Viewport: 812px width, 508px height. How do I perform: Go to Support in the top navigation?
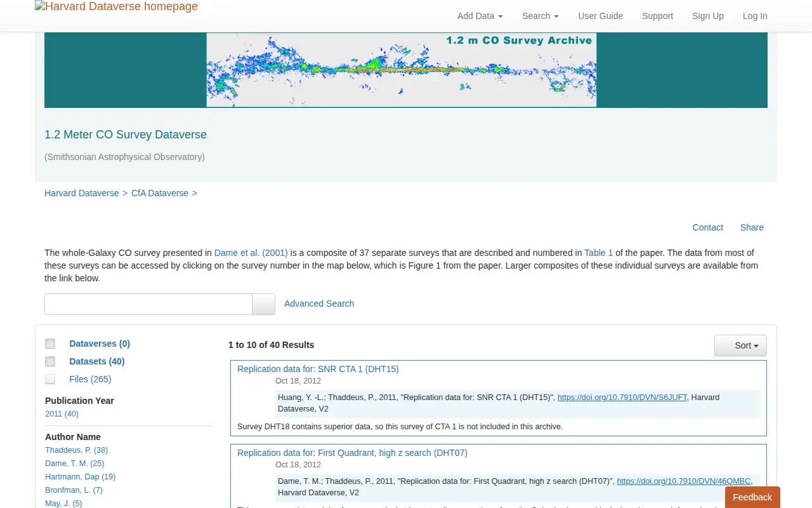[x=657, y=16]
